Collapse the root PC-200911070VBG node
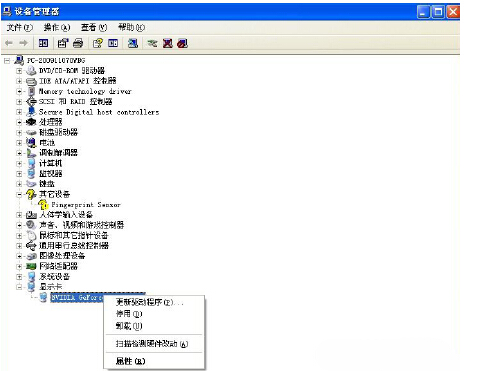This screenshot has width=477, height=371. point(7,61)
